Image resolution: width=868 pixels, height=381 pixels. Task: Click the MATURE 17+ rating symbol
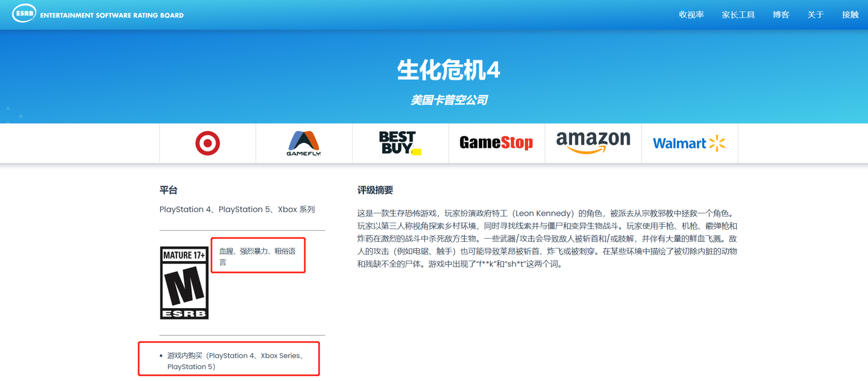pos(184,282)
